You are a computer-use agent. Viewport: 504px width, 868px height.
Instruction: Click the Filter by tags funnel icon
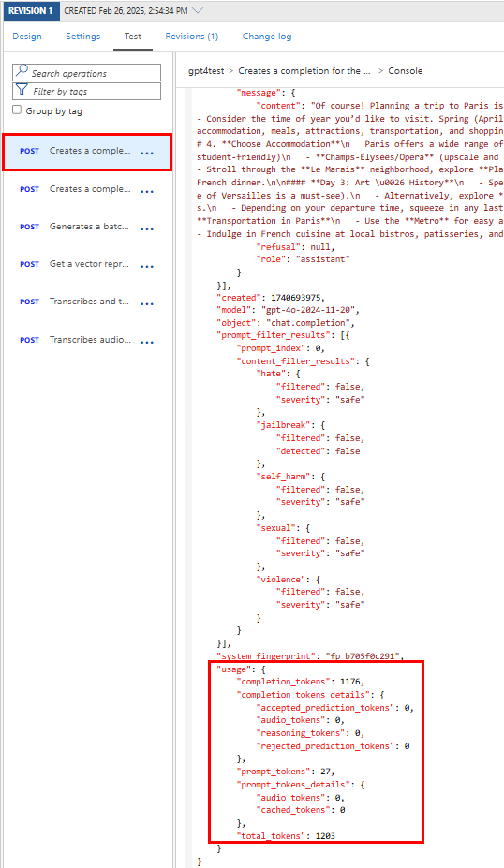(x=22, y=89)
